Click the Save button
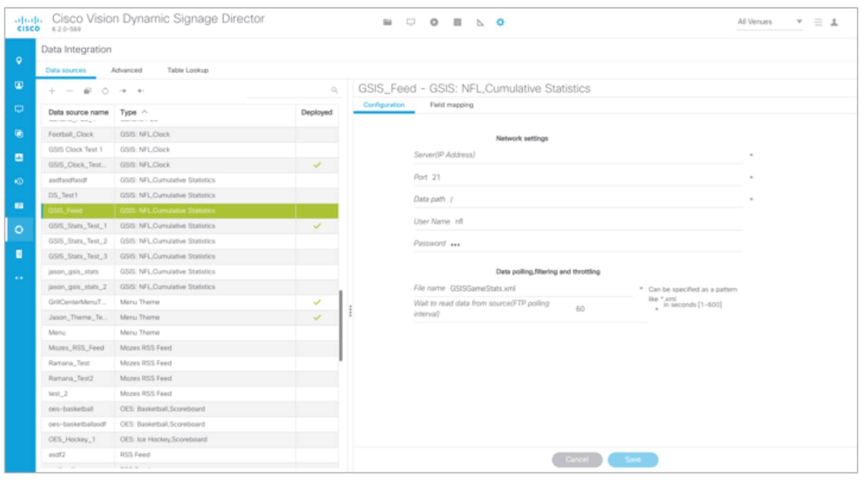The height and width of the screenshot is (485, 868). pyautogui.click(x=633, y=460)
